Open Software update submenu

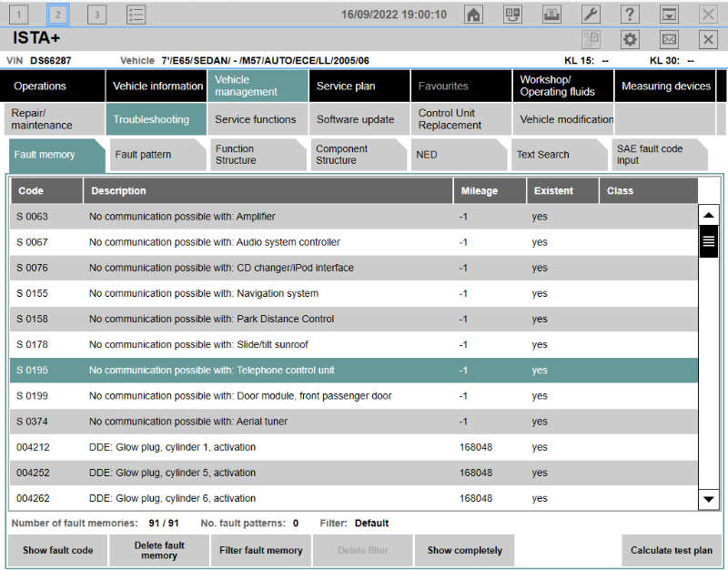click(359, 119)
